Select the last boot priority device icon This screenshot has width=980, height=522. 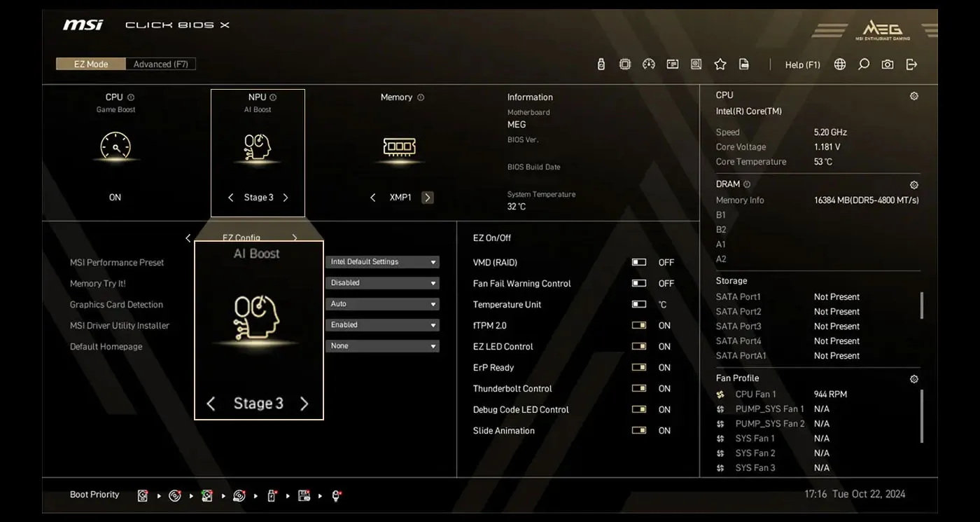tap(336, 495)
